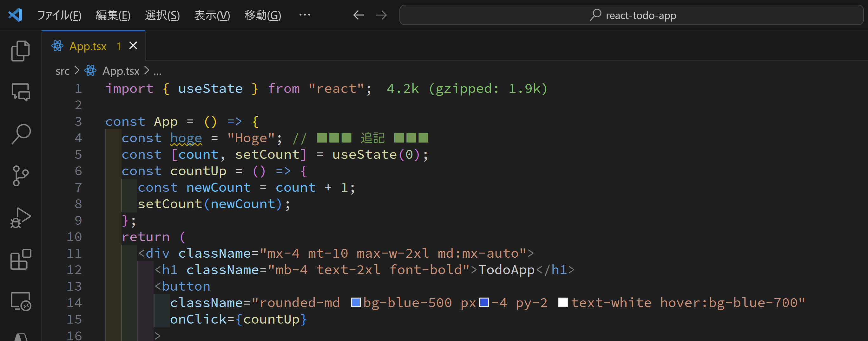Open the Remote Explorer view
The width and height of the screenshot is (868, 341).
(x=21, y=301)
